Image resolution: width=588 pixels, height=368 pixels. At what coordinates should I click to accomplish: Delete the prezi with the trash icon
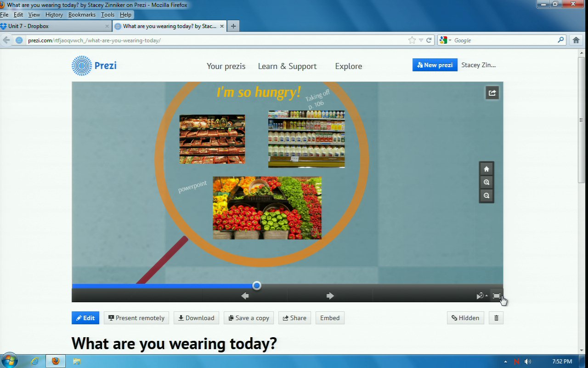pos(496,318)
